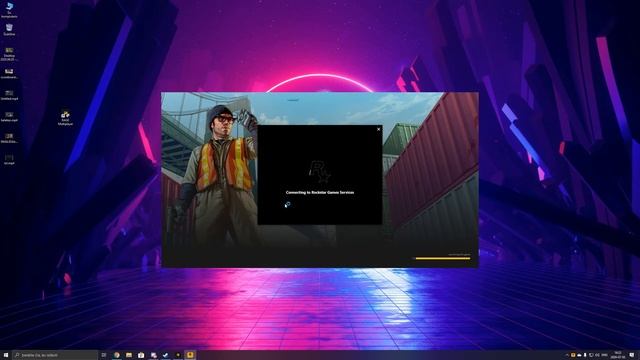
Task: Open the notification center icon
Action: (632, 355)
